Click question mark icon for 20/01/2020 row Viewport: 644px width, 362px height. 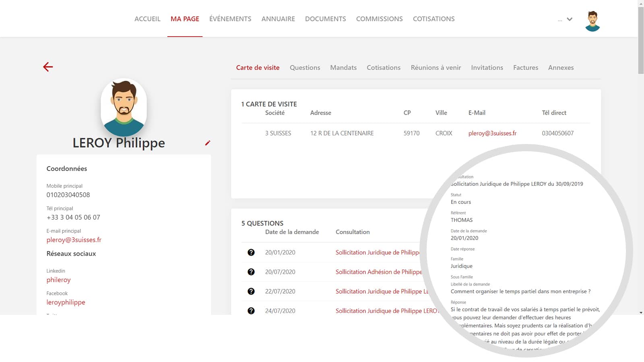[x=251, y=252]
